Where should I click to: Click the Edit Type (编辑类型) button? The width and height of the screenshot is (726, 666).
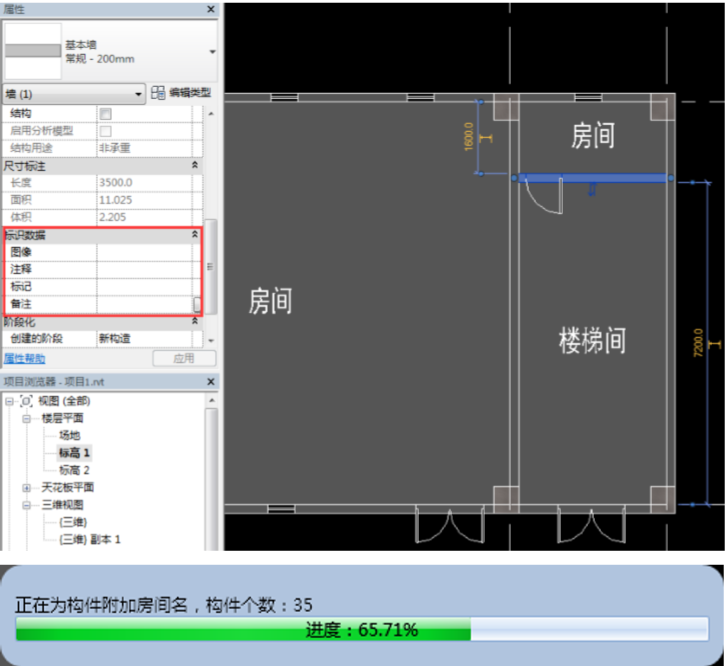pos(182,93)
